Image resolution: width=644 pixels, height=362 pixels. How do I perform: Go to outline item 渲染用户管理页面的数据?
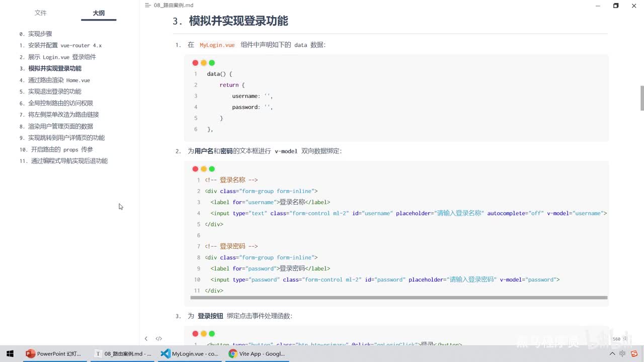[x=56, y=126]
